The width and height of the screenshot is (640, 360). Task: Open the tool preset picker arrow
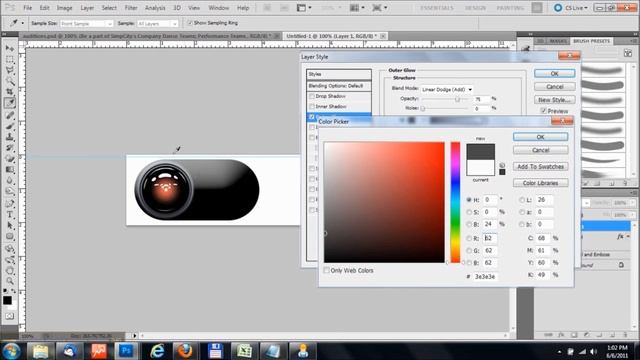click(x=22, y=23)
